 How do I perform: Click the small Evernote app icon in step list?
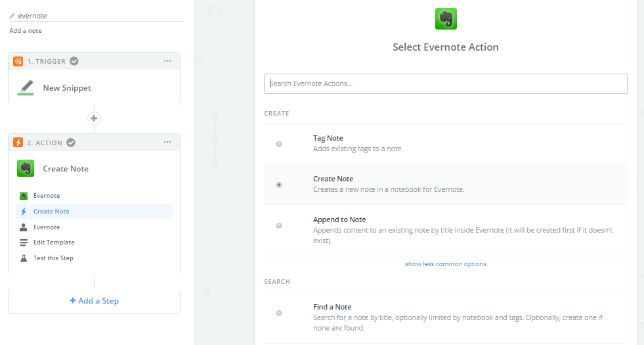click(x=24, y=196)
